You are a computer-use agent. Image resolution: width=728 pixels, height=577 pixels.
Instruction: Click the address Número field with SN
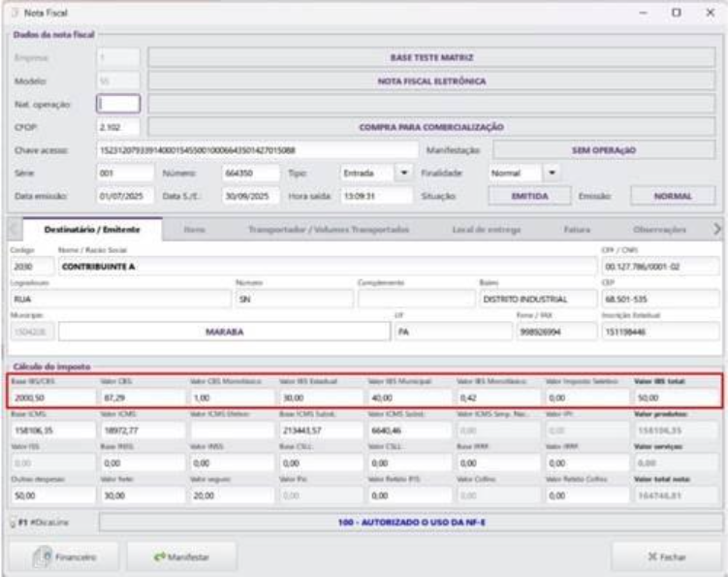pos(294,300)
